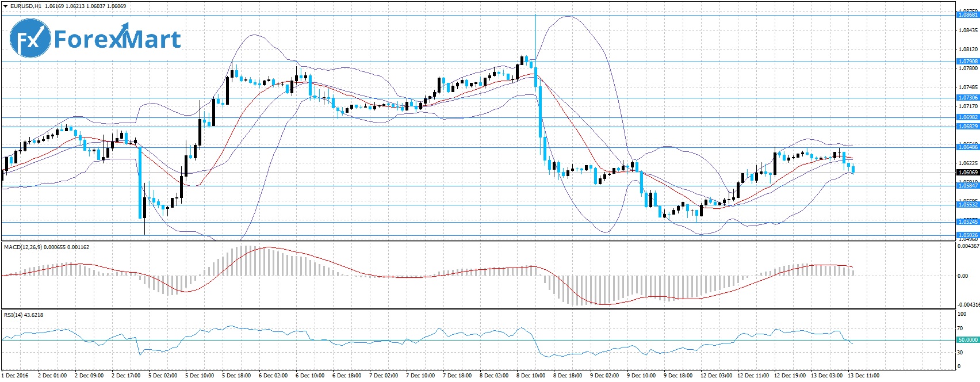Click the 1.07485 price scale value
The height and width of the screenshot is (382, 980).
(x=968, y=87)
